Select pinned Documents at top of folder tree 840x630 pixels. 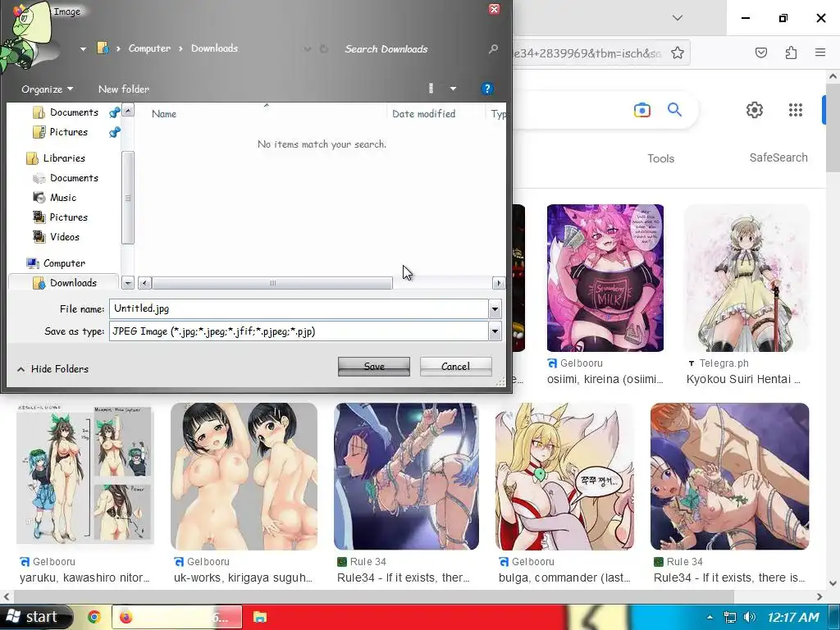[x=73, y=112]
